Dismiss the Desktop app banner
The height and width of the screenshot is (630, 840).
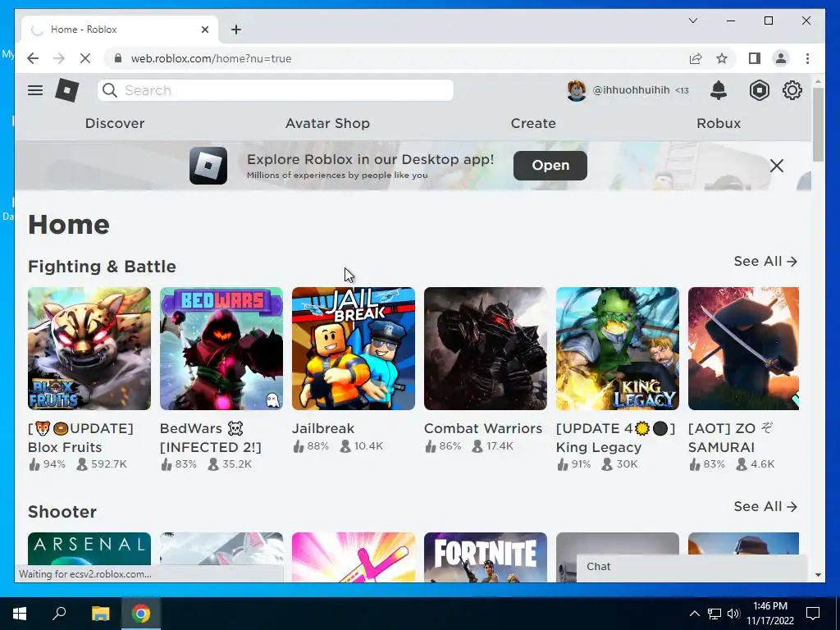point(776,166)
